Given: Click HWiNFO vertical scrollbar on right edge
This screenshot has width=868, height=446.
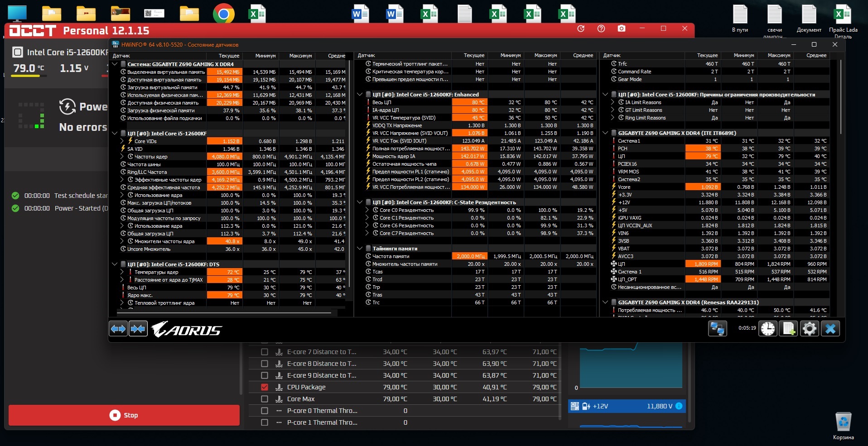Looking at the screenshot, I should coord(841,97).
